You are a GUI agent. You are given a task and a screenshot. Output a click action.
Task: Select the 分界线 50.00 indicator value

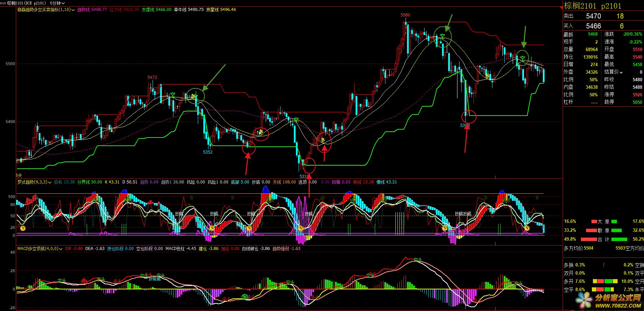[90, 182]
